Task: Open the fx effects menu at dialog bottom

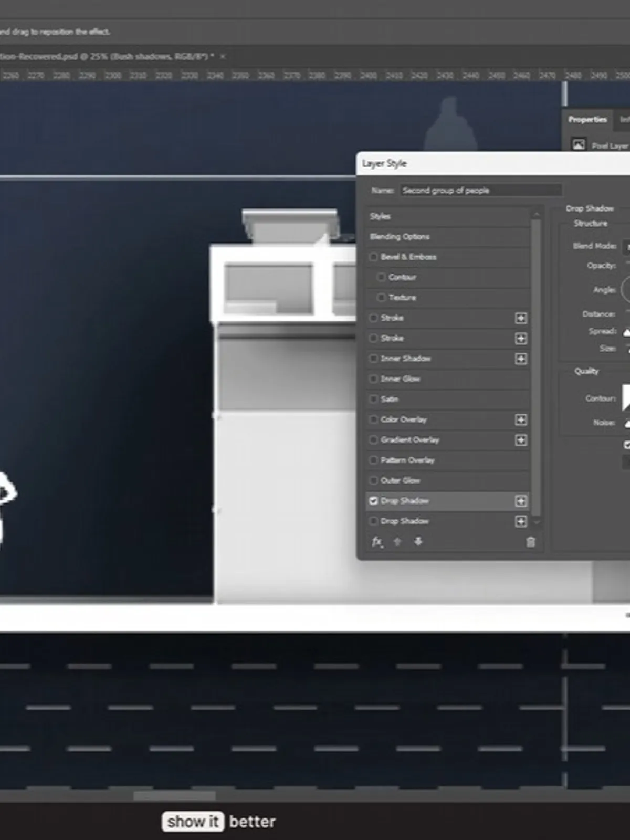Action: coord(377,542)
